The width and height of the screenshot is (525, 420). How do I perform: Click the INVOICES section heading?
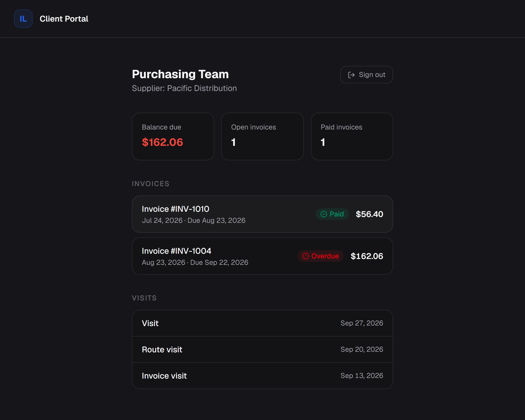pos(150,184)
